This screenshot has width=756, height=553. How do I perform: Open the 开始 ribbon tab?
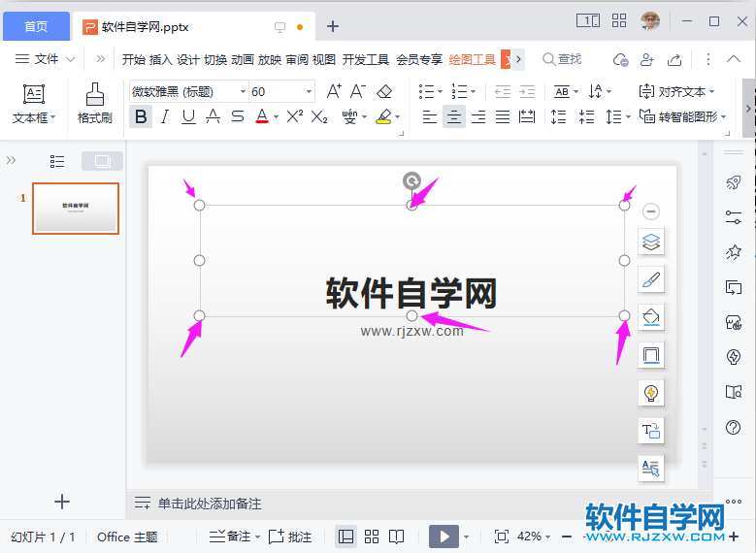(133, 59)
